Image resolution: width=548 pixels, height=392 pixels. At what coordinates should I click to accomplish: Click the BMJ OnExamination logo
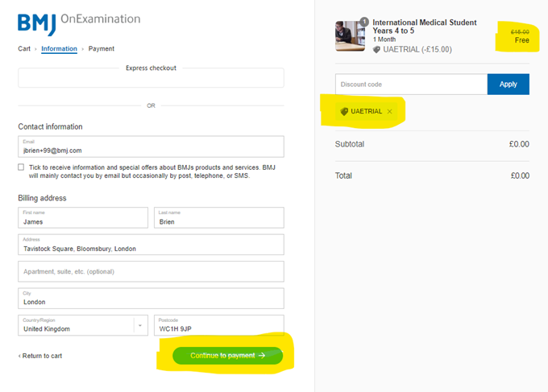(x=79, y=23)
